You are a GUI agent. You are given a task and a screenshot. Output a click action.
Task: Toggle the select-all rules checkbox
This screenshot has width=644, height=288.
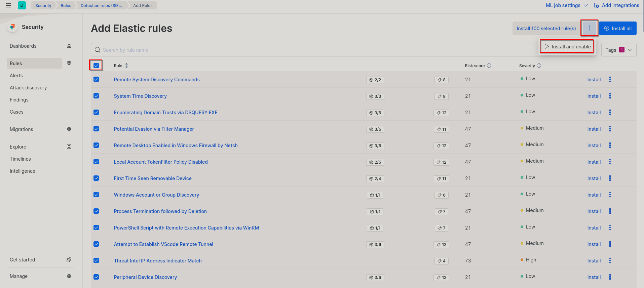point(96,66)
